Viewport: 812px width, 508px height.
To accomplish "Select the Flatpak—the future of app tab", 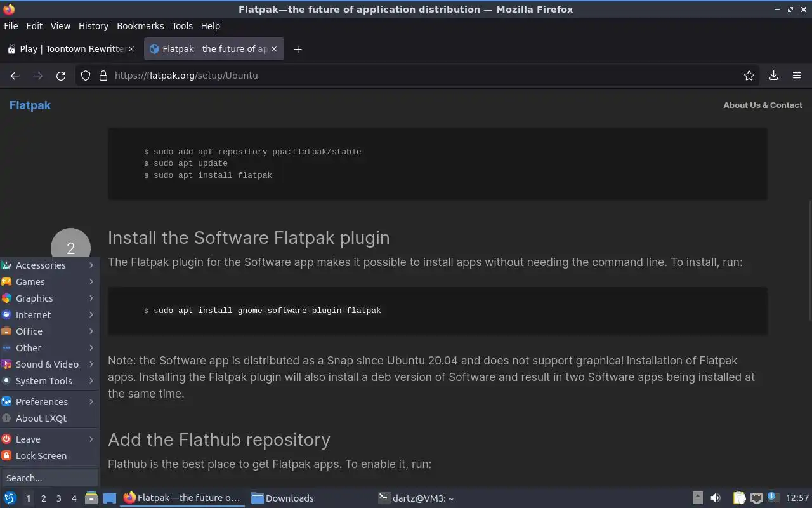I will click(214, 49).
